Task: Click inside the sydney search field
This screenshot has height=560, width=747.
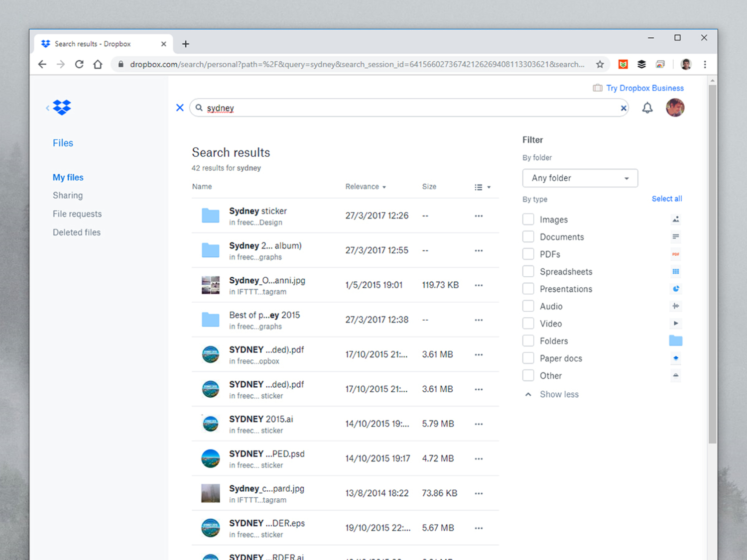Action: (349, 108)
